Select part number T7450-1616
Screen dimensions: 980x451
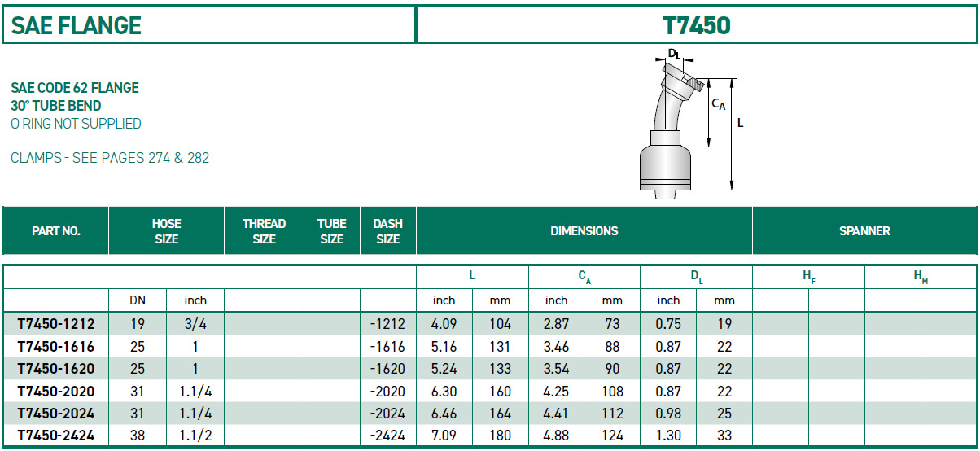pyautogui.click(x=55, y=346)
